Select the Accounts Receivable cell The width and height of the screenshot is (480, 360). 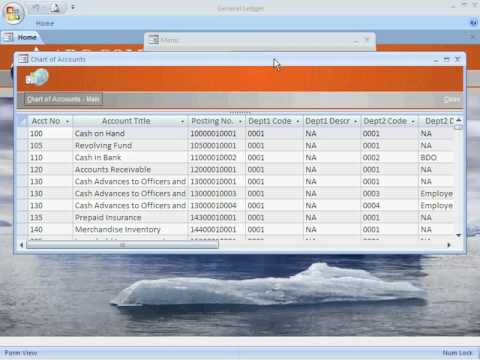[x=130, y=170]
